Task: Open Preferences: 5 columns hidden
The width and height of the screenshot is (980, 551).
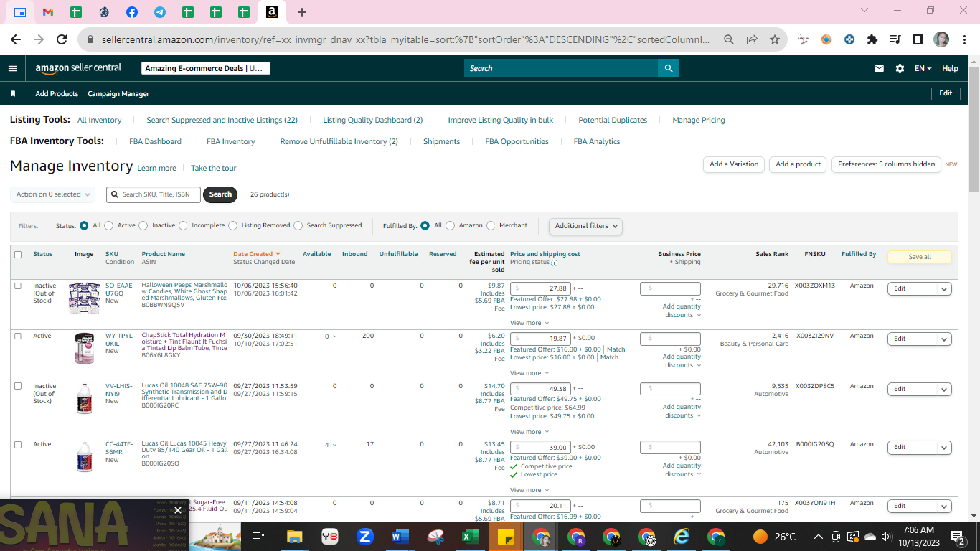Action: coord(886,164)
